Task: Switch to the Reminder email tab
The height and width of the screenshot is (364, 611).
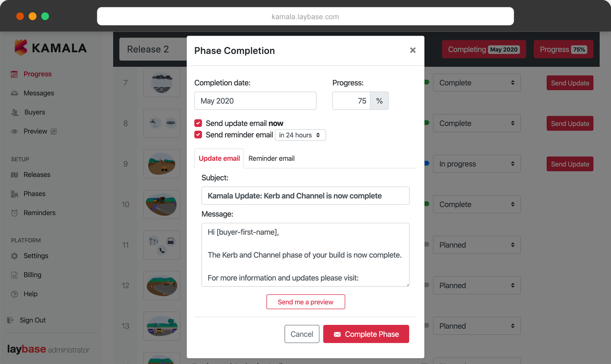Action: pos(271,158)
